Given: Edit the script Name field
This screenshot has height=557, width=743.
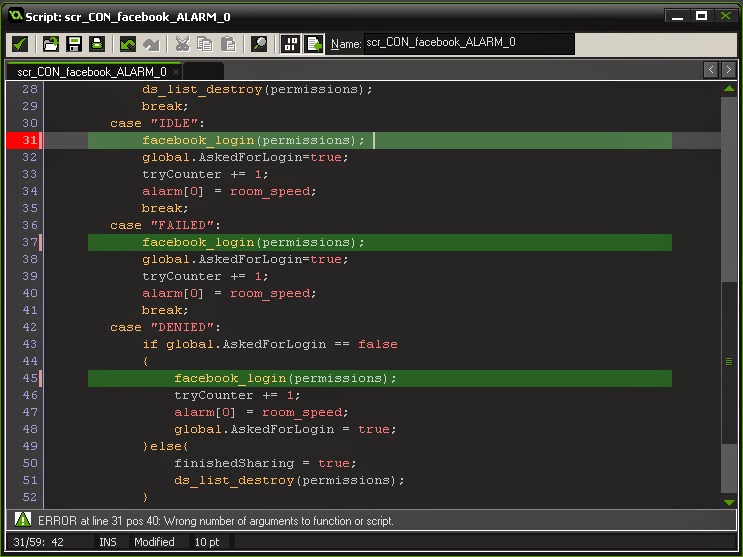Looking at the screenshot, I should coord(469,44).
